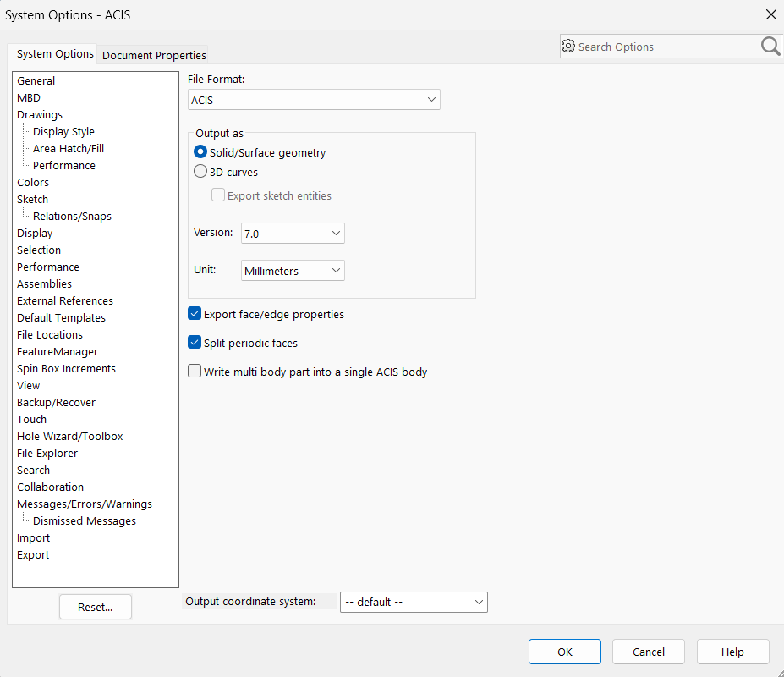Viewport: 784px width, 677px height.
Task: Select File Explorer item
Action: 47,454
